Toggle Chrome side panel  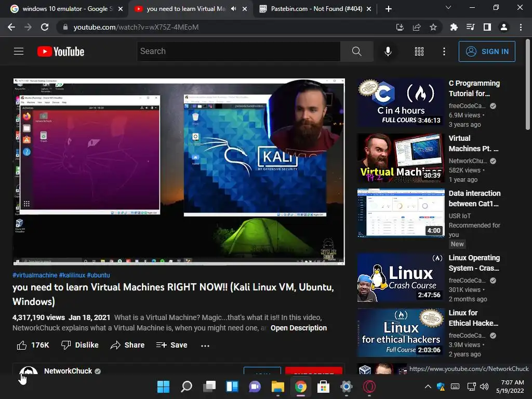pos(487,27)
